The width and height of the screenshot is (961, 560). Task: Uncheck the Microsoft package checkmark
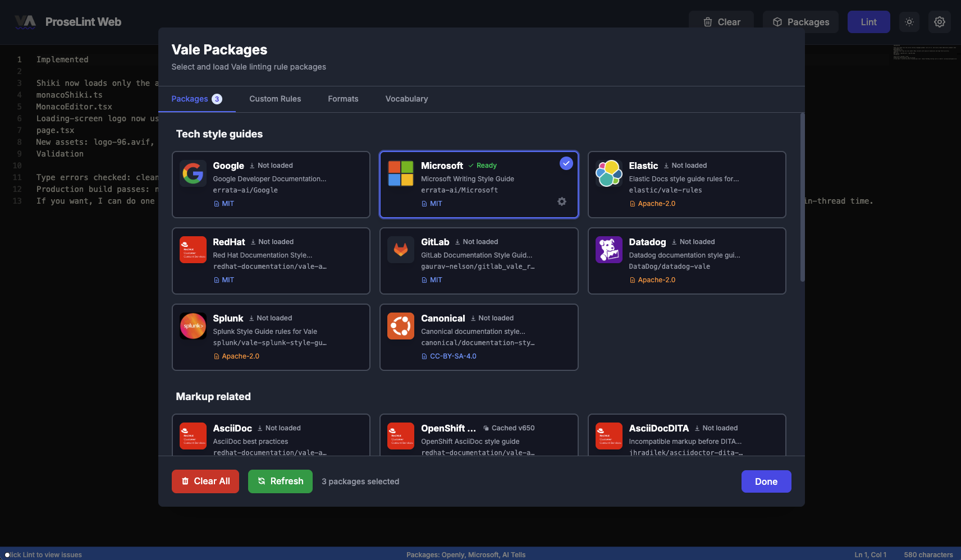pos(566,163)
